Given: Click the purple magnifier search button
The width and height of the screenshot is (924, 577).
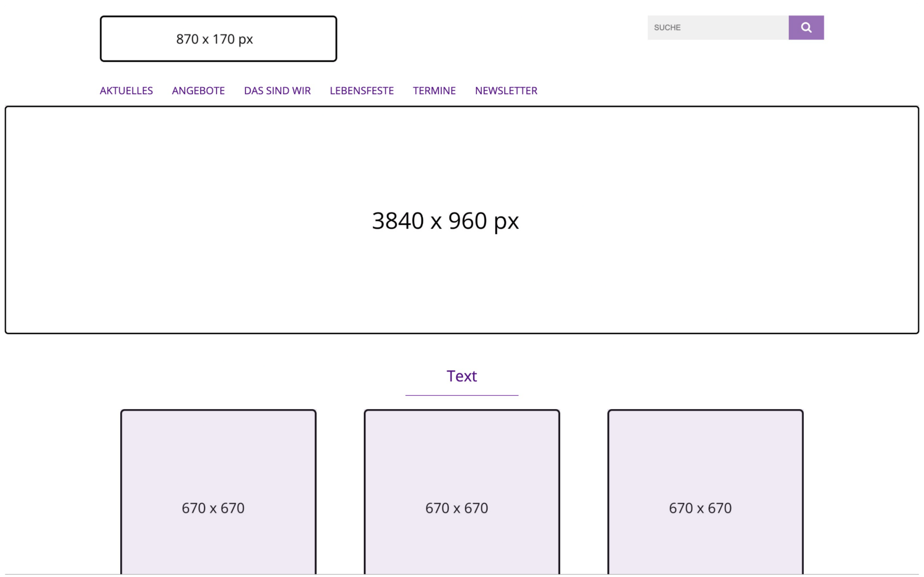Looking at the screenshot, I should [806, 27].
